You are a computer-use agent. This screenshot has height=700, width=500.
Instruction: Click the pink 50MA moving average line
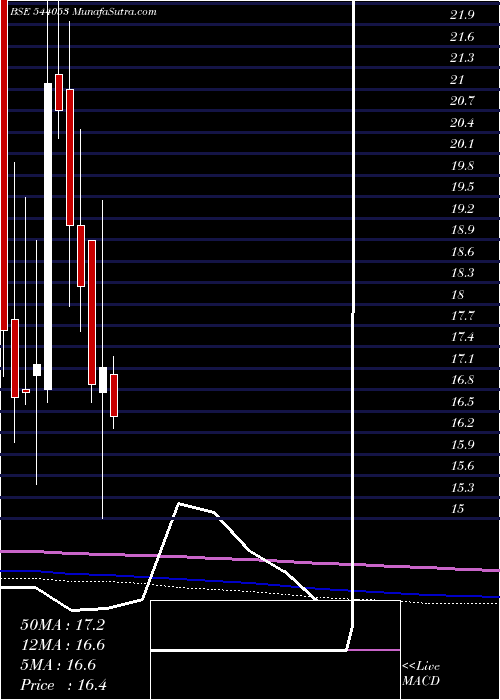[x=250, y=561]
